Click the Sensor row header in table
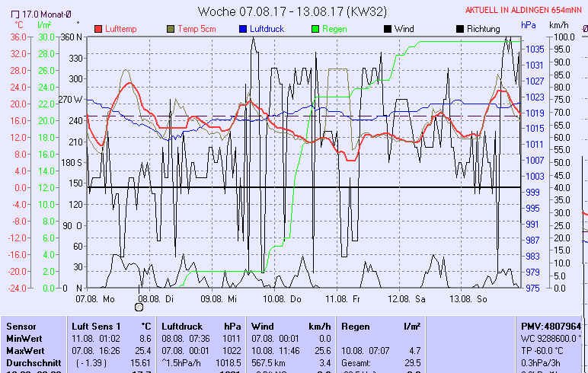 pos(21,326)
